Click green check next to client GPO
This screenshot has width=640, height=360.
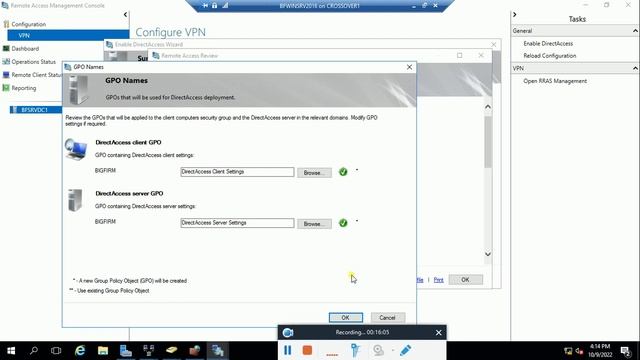(343, 172)
